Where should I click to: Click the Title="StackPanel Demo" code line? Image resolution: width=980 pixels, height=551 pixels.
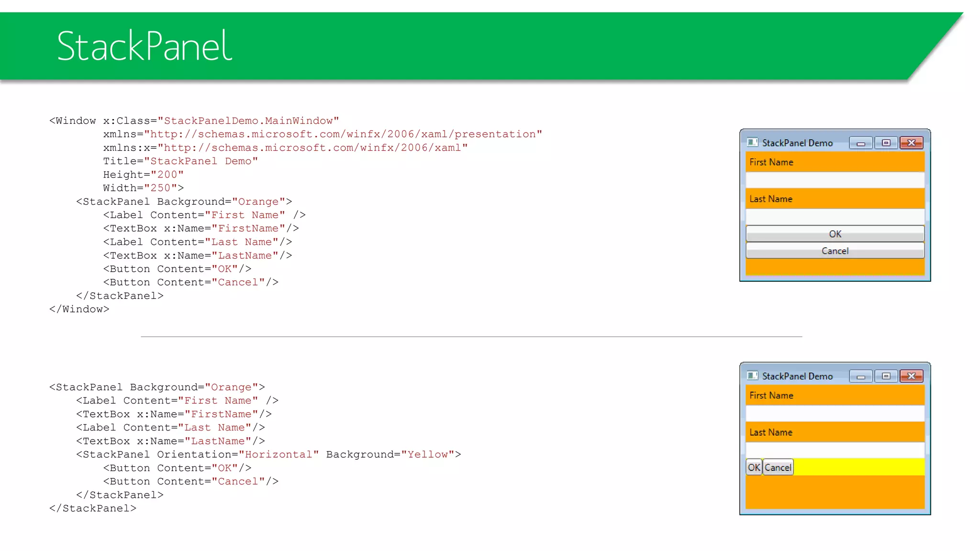click(180, 161)
